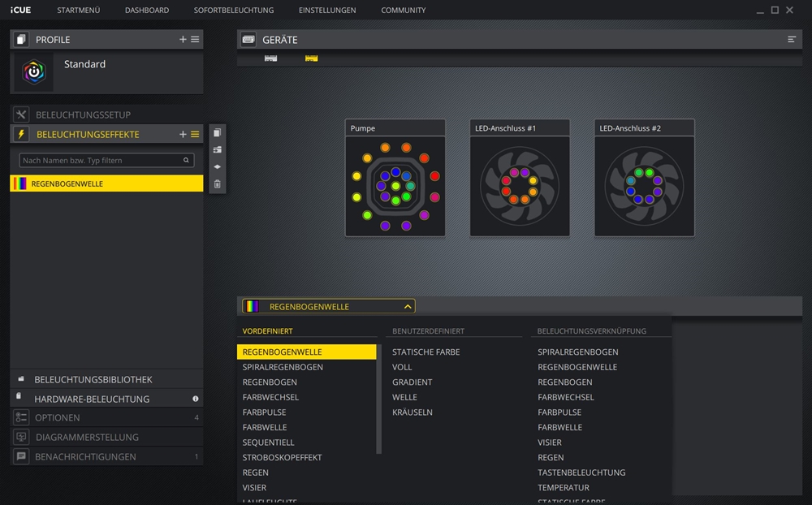Expand the Optionen section

[106, 417]
